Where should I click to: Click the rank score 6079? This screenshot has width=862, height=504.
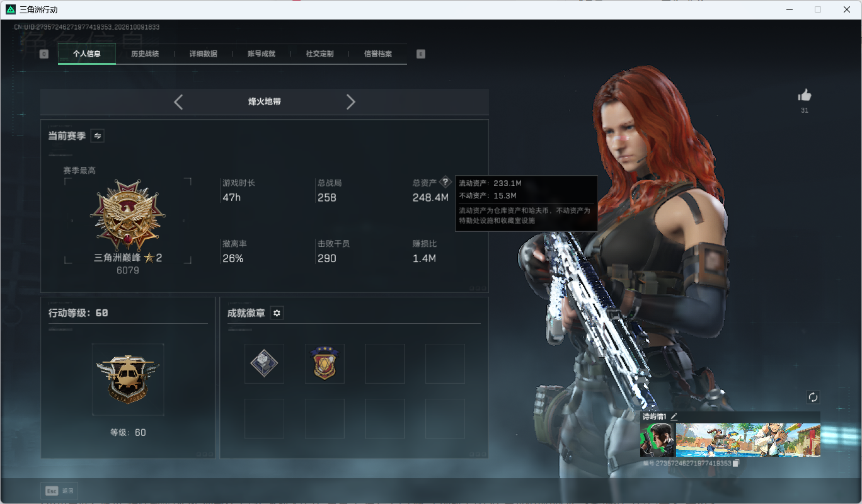[x=128, y=270]
